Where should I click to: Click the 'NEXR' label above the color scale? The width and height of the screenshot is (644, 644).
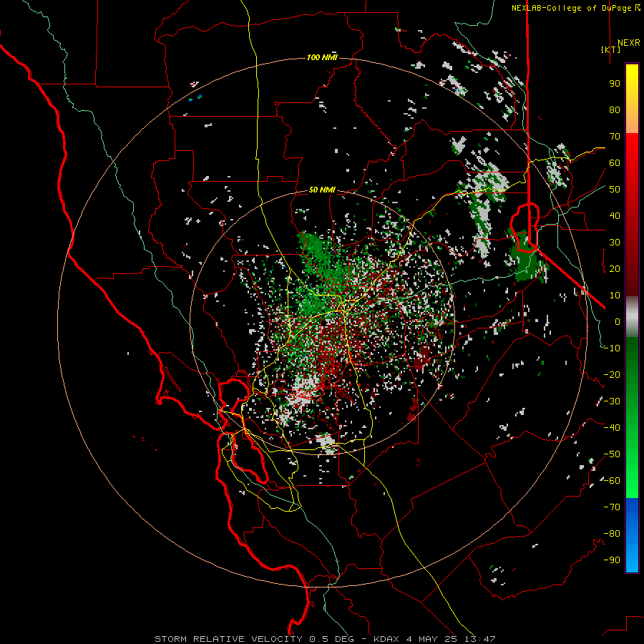[628, 43]
